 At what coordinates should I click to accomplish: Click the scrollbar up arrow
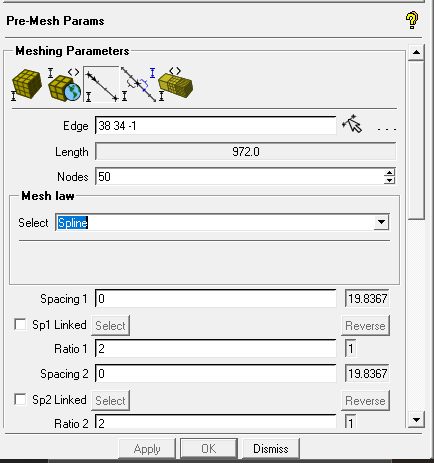(416, 52)
